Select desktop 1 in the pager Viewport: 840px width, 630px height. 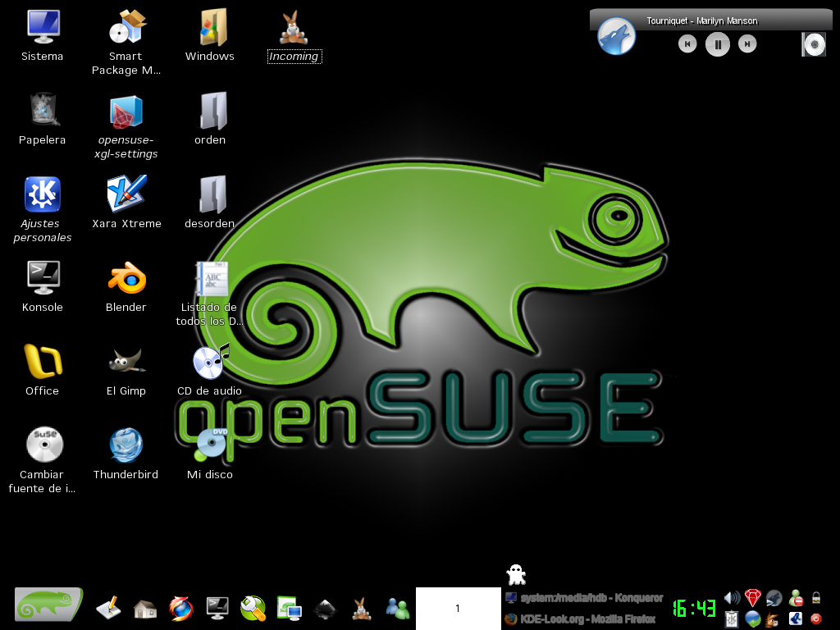point(458,608)
